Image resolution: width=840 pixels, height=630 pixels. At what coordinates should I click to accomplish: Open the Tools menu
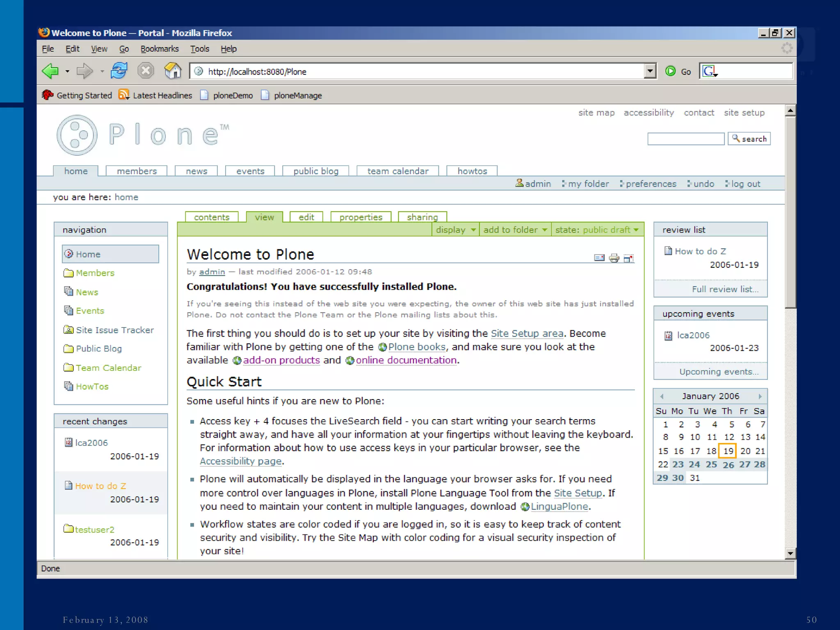coord(200,49)
